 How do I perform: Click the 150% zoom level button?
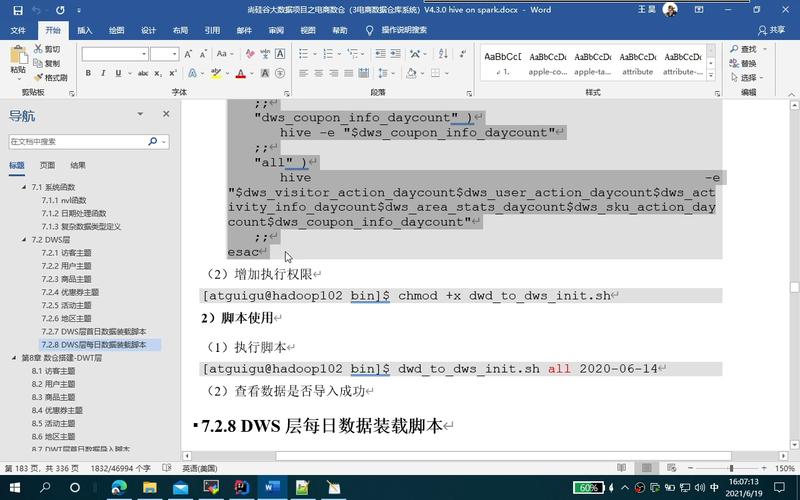(x=785, y=468)
